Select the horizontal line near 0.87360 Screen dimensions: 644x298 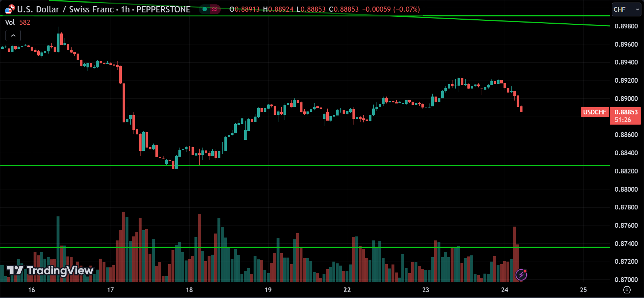click(x=305, y=247)
